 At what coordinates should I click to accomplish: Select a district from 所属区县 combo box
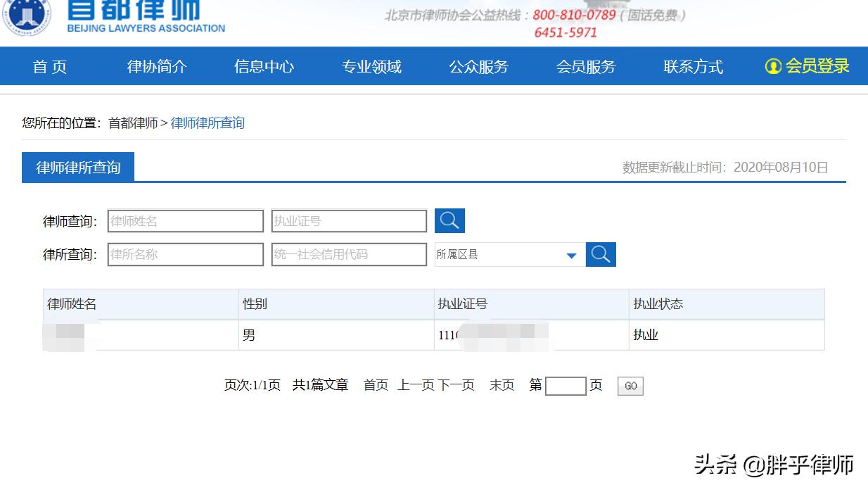click(506, 254)
